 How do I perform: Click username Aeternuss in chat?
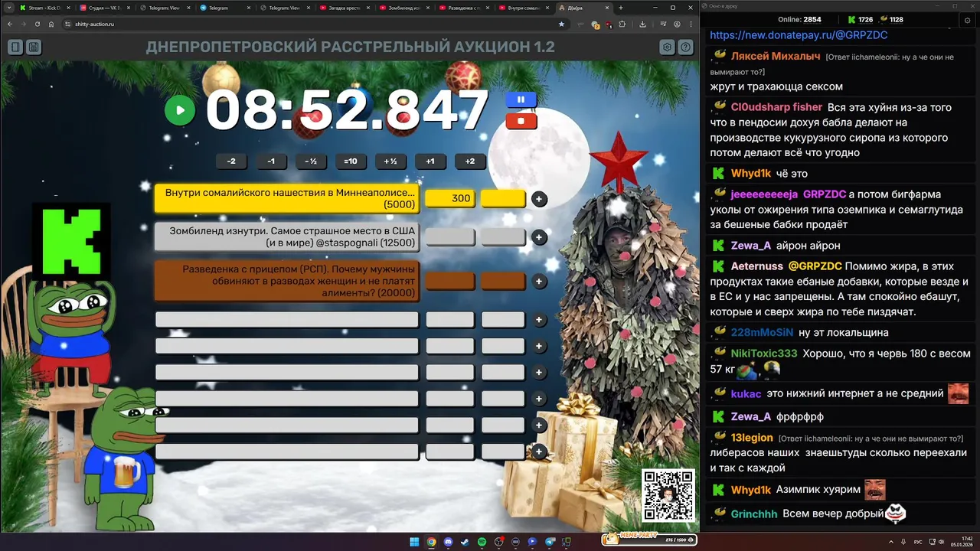click(x=757, y=266)
